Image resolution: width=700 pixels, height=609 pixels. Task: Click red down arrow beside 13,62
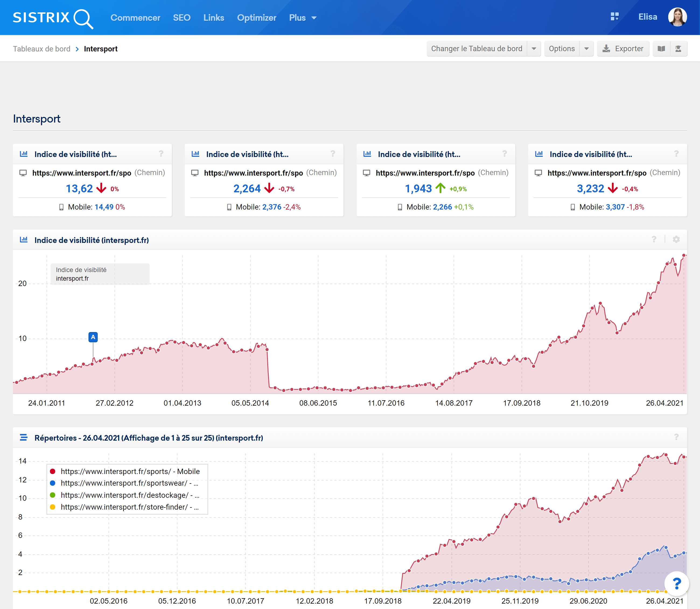click(101, 188)
